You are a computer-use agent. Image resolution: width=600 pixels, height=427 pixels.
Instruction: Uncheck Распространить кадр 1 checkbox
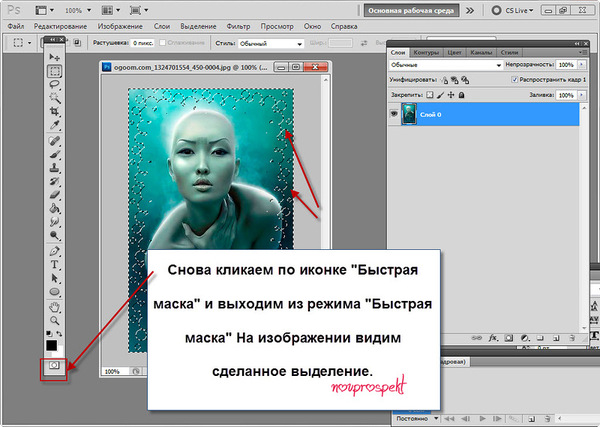[515, 80]
